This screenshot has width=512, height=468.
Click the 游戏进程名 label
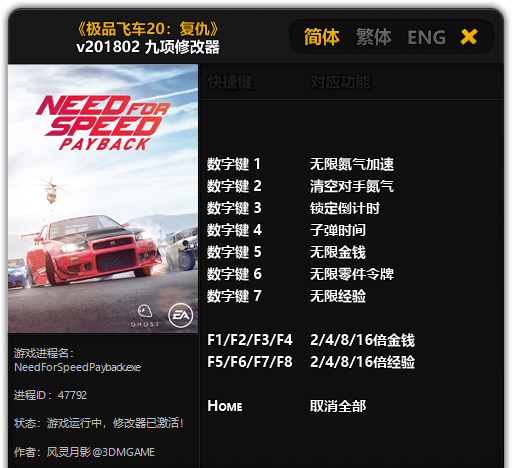(44, 353)
